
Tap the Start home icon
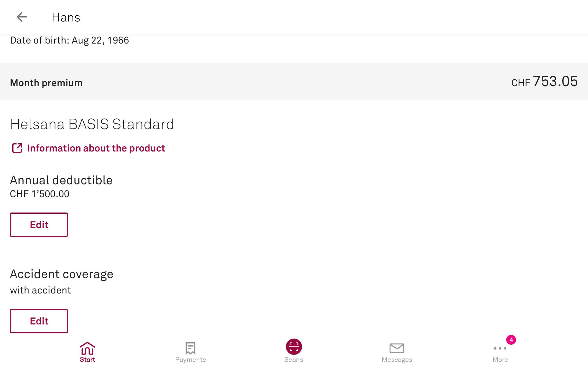coord(87,348)
